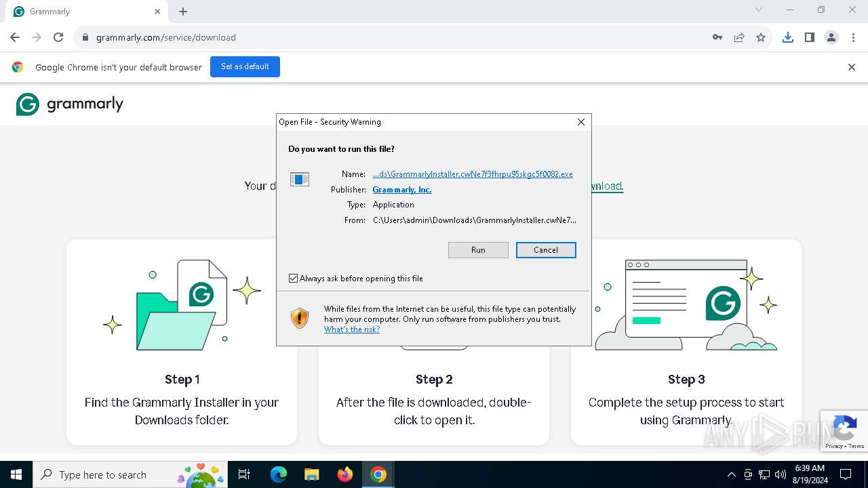Toggle Always ask before opening checkbox

(x=293, y=278)
